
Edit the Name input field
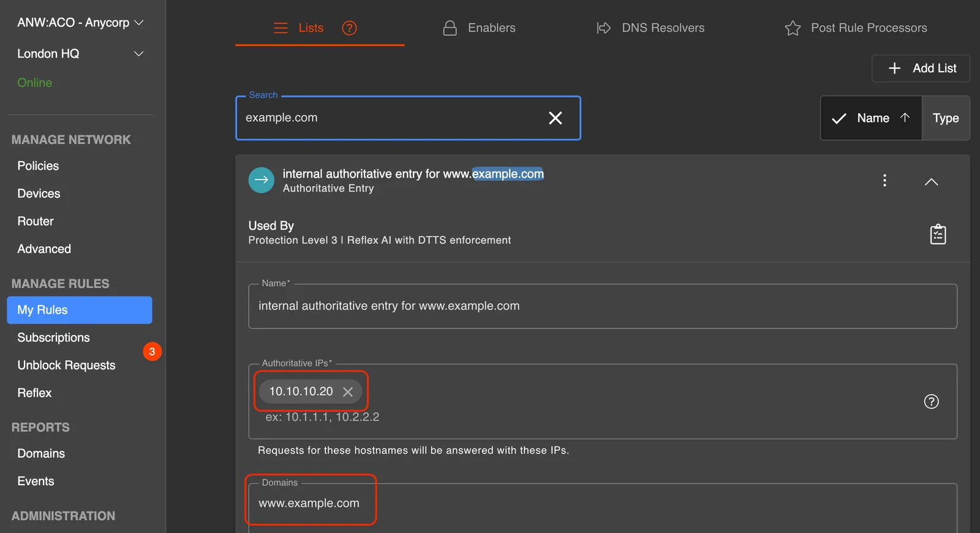click(x=603, y=306)
